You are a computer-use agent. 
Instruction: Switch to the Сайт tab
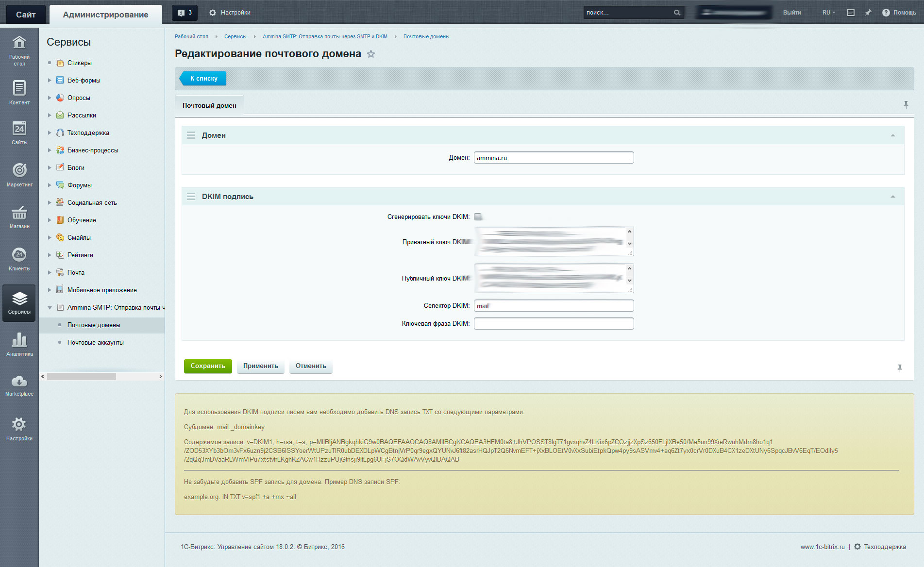[26, 14]
